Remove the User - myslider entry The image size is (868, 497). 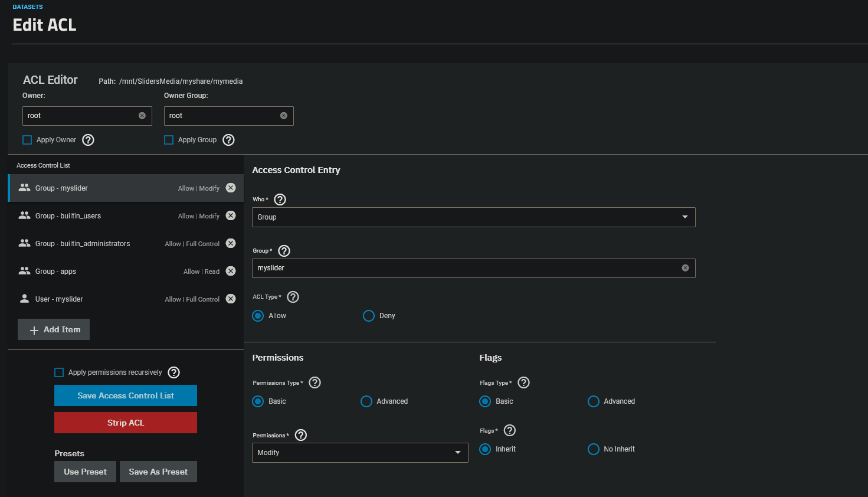click(x=231, y=299)
